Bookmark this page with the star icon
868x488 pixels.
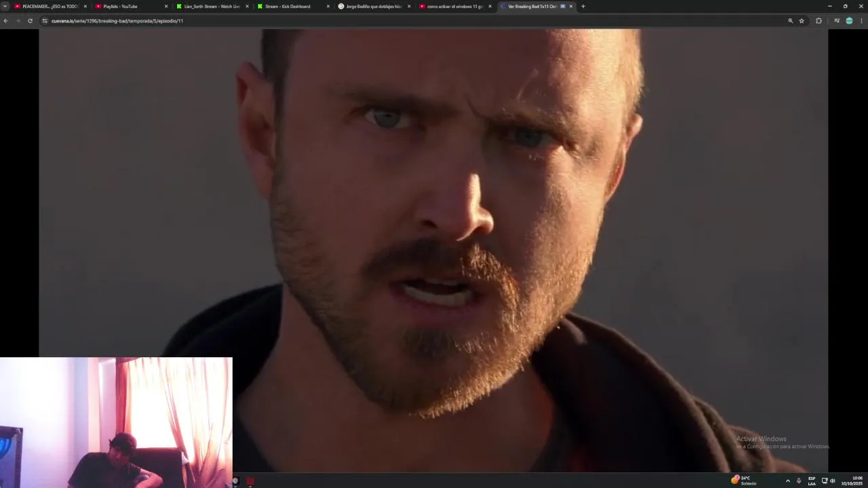[802, 21]
